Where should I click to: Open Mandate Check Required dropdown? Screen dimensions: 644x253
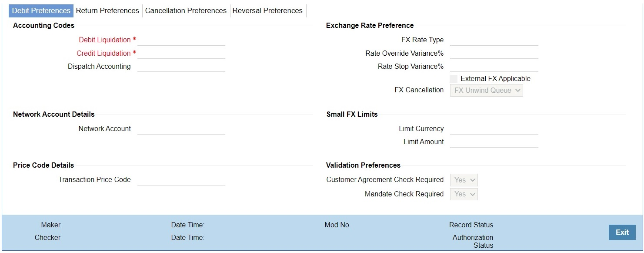coord(464,194)
